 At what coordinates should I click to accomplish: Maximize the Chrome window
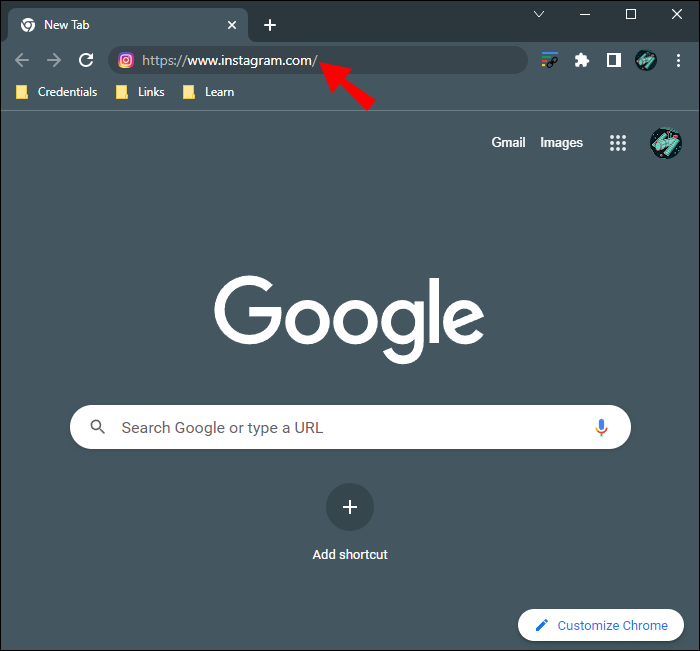(x=631, y=14)
